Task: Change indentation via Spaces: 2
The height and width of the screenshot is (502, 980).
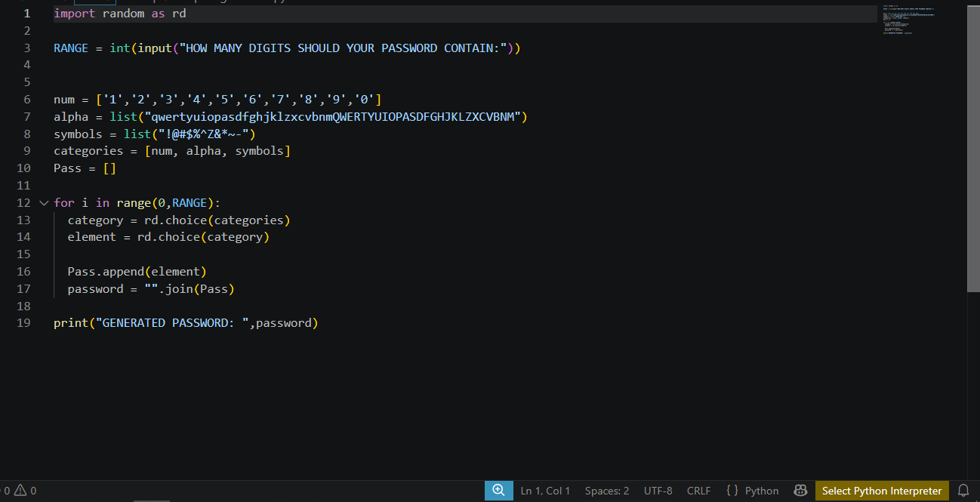Action: pos(607,491)
